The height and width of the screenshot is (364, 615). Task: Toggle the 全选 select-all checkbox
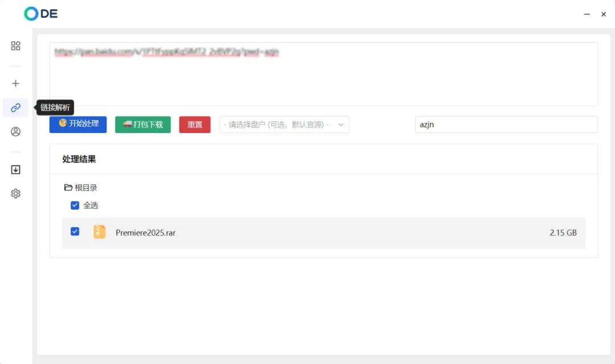point(75,205)
